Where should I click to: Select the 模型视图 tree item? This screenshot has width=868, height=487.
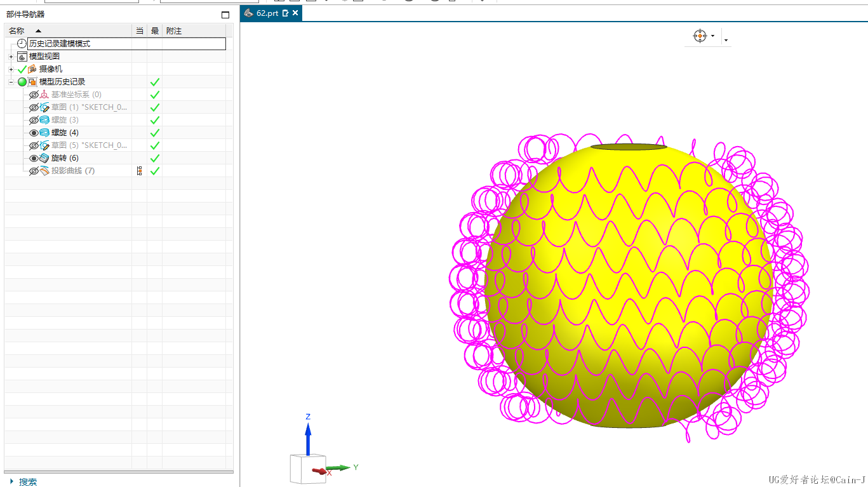44,57
